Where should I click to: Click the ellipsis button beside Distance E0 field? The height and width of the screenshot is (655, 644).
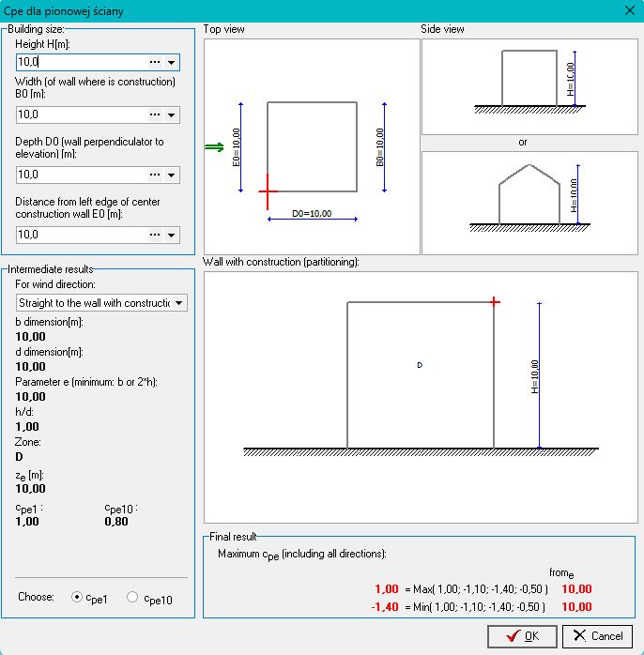(155, 235)
